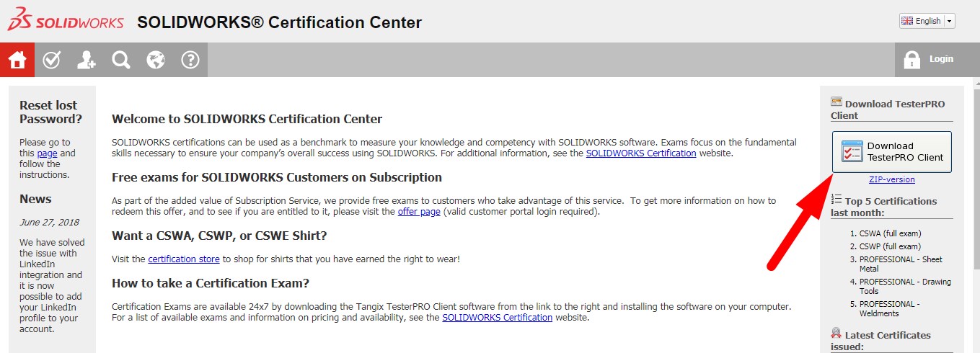Click the list icon beside Top 5 Certifications
Screen dimensions: 980x353
tap(836, 199)
